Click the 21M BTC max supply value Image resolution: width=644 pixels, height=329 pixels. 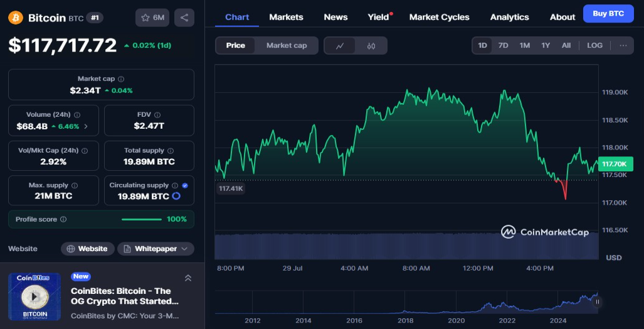tap(53, 196)
